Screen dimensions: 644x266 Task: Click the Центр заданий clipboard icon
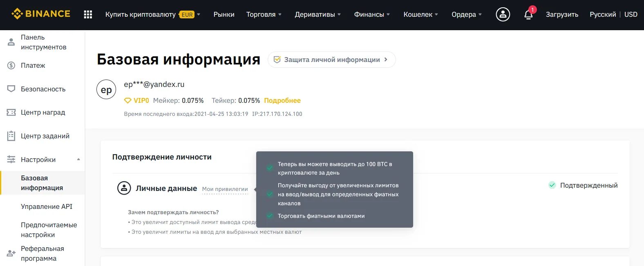click(x=11, y=136)
